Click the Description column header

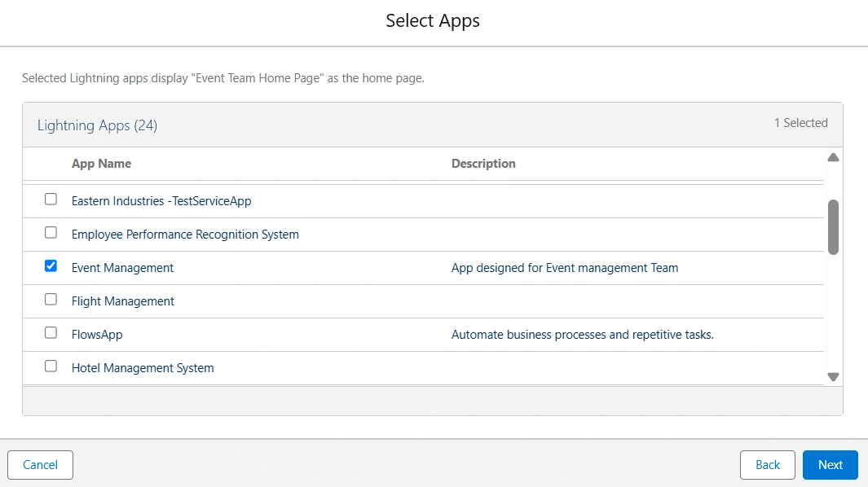click(x=483, y=163)
